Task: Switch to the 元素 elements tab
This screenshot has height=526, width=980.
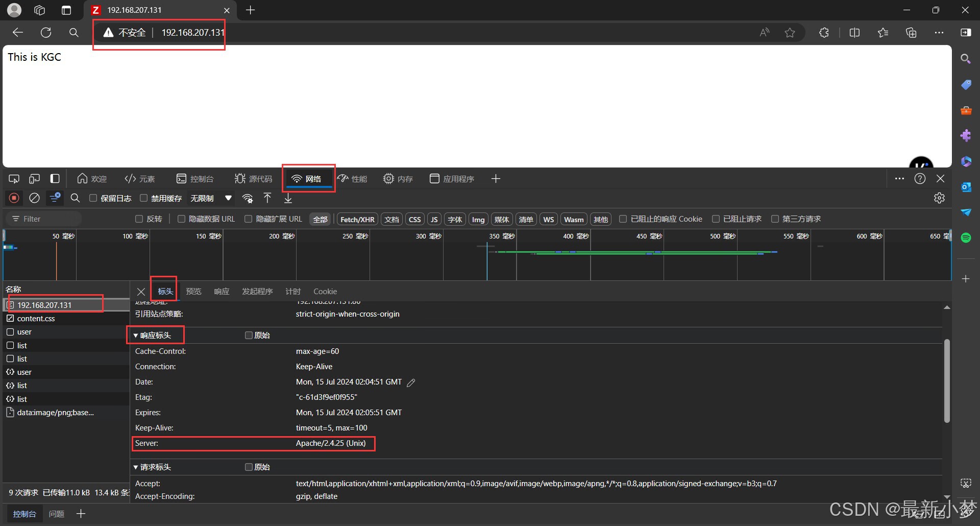Action: pos(140,179)
